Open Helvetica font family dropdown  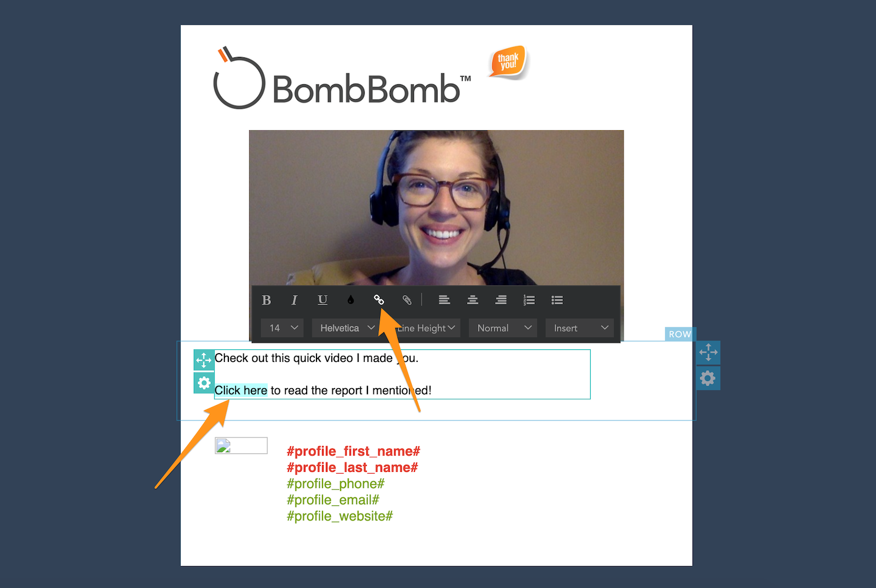click(x=346, y=328)
